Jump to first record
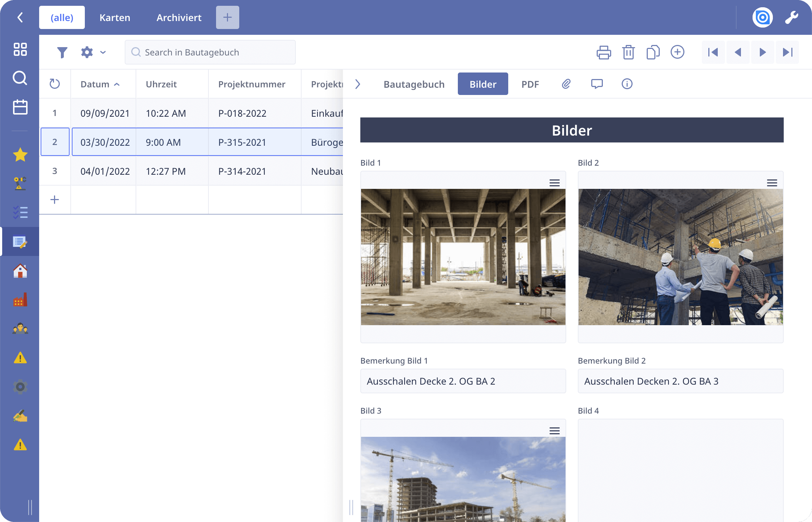812x522 pixels. click(713, 52)
